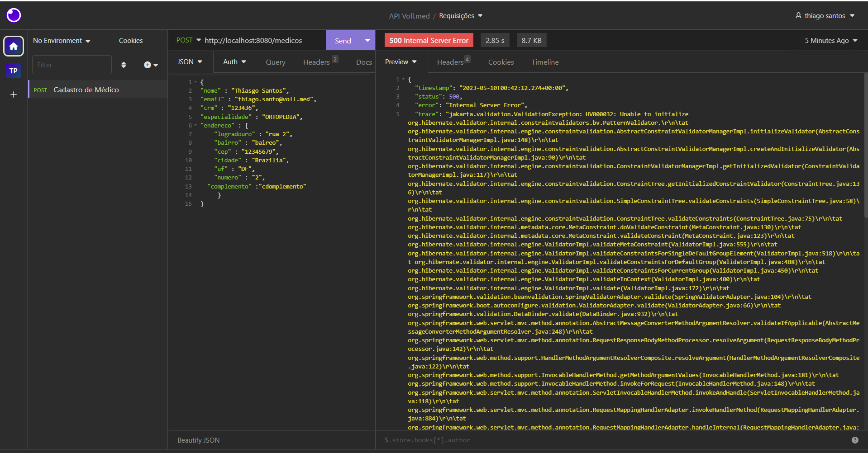
Task: Click the user account icon
Action: 798,15
